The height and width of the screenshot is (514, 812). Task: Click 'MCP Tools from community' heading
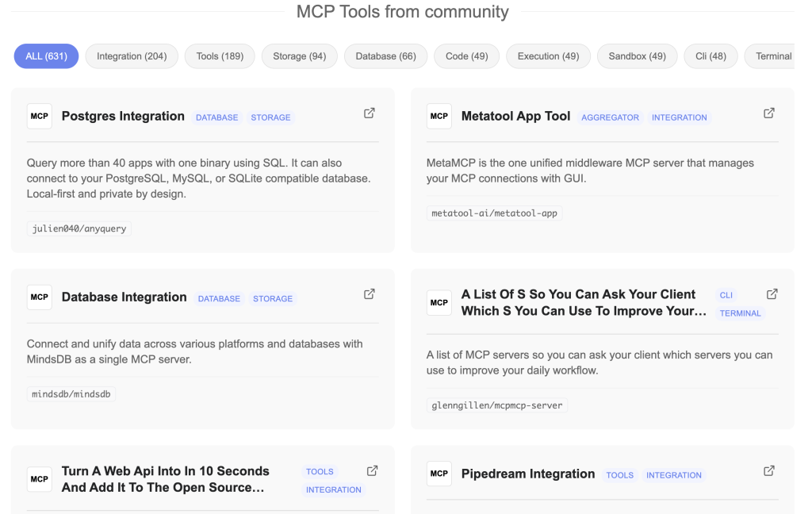pyautogui.click(x=402, y=11)
